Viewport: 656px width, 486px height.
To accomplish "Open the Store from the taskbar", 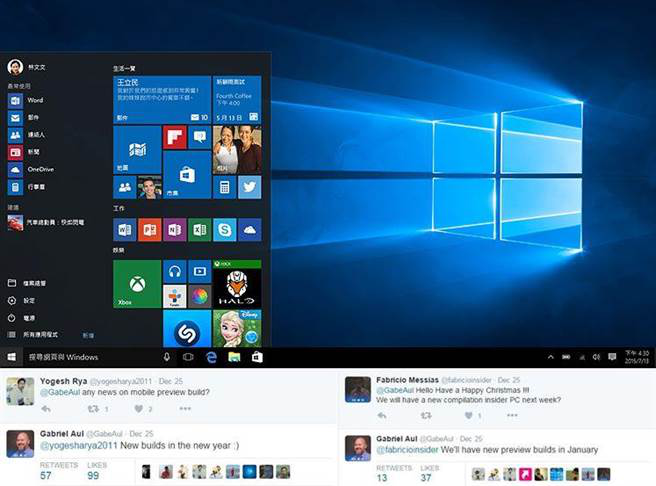I will click(257, 357).
